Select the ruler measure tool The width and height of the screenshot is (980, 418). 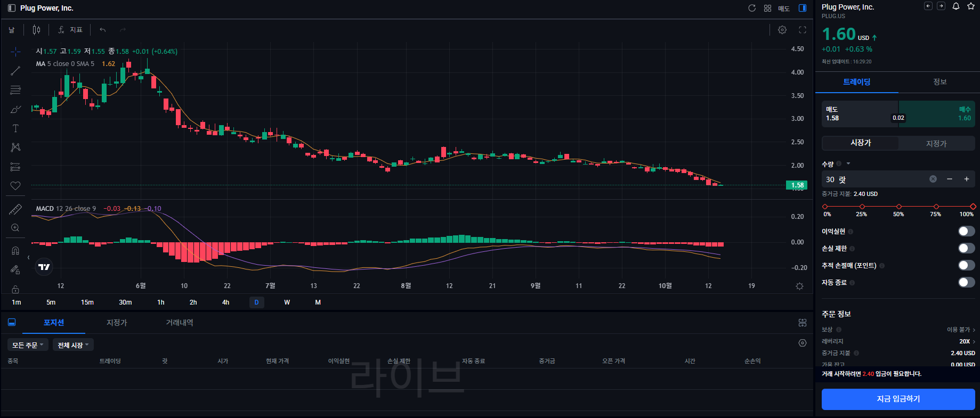pyautogui.click(x=15, y=209)
